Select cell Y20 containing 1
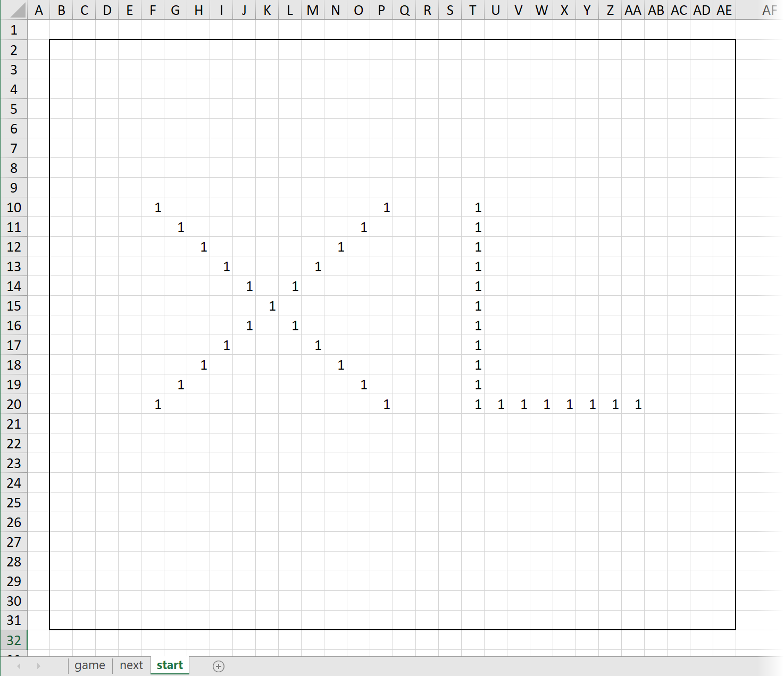Screen dimensions: 784x676 click(x=587, y=404)
